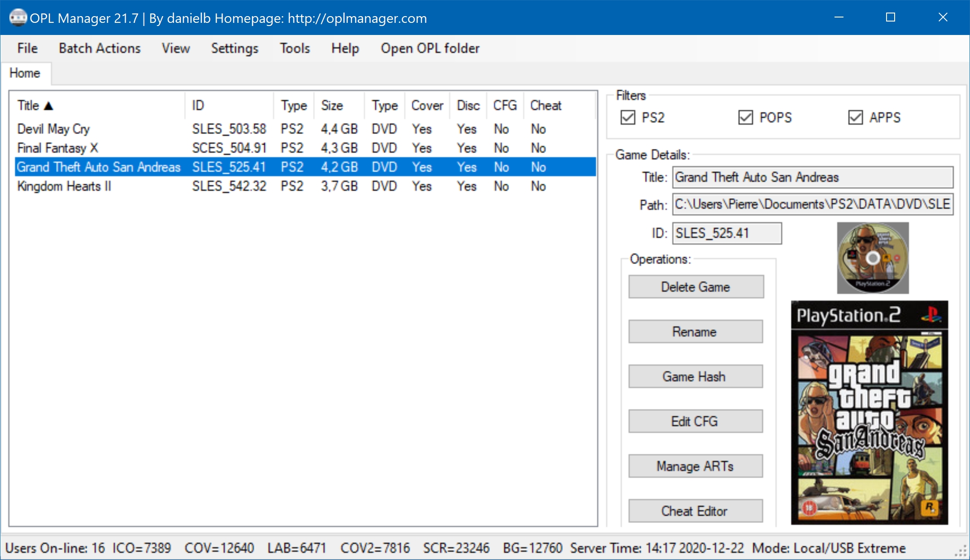Click the Manage ARTs button
This screenshot has height=560, width=970.
(696, 466)
